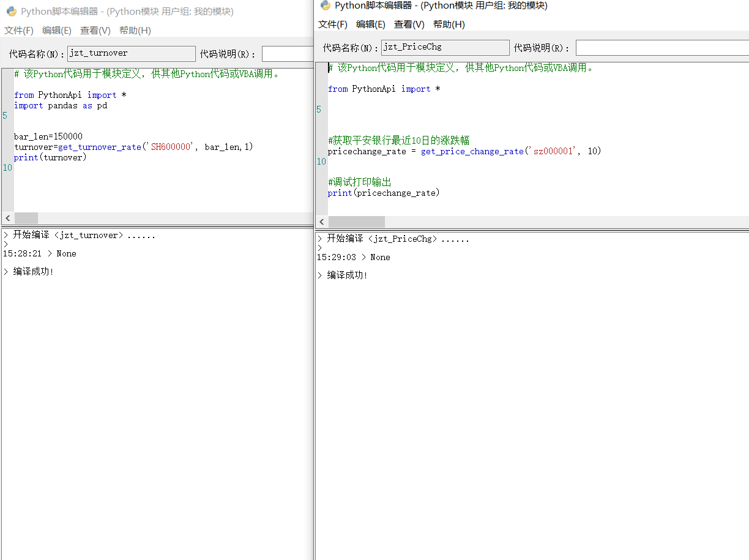Click the horizontal scrollbar thumb in the right editor
Image resolution: width=749 pixels, height=560 pixels.
click(357, 222)
